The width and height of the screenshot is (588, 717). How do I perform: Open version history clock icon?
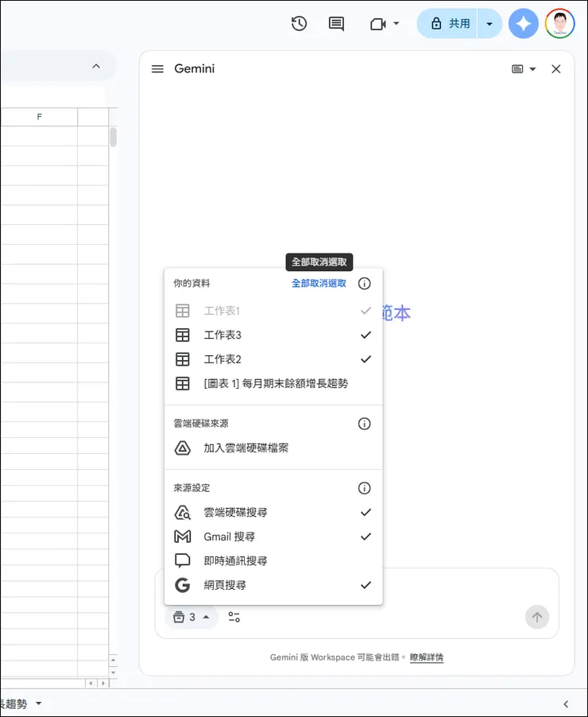point(299,23)
